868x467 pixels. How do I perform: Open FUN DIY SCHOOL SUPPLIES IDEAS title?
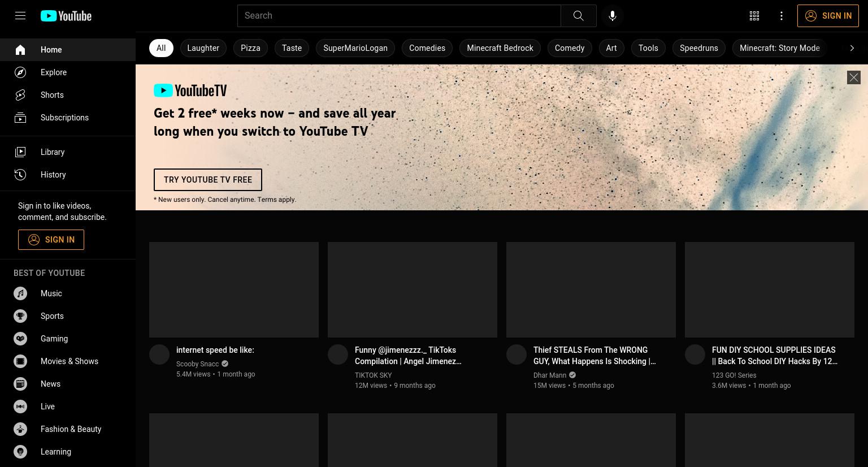(x=775, y=356)
